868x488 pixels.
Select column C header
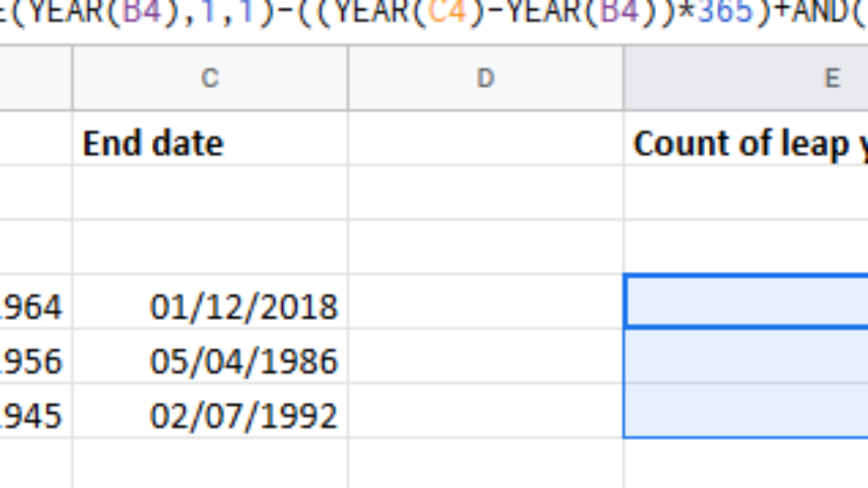210,78
